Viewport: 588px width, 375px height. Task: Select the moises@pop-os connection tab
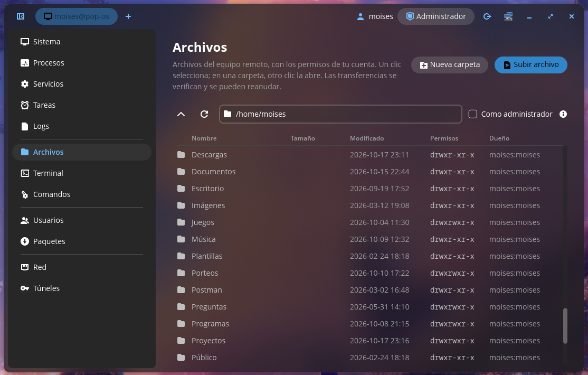click(77, 16)
